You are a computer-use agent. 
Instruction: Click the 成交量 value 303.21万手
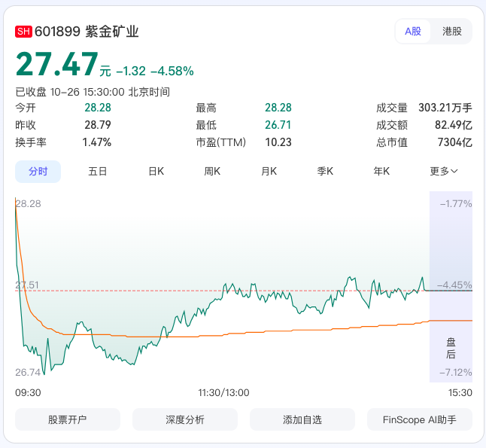pos(445,108)
